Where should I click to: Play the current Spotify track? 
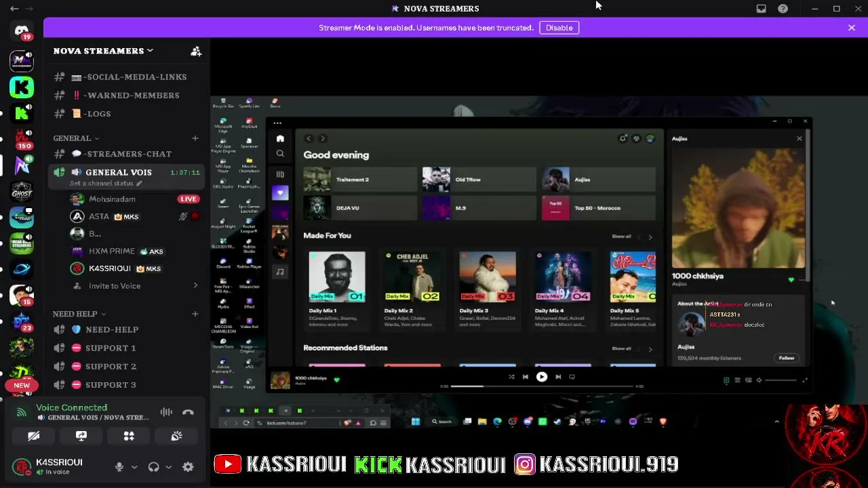point(541,377)
